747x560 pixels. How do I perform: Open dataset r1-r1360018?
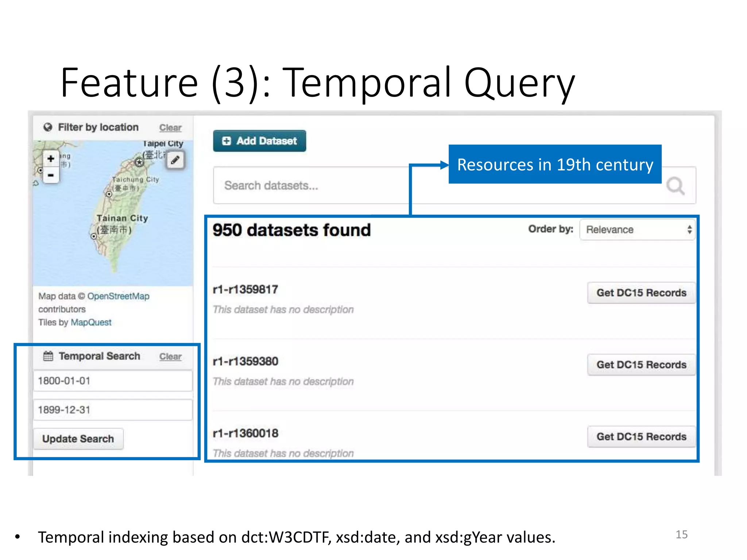click(245, 433)
